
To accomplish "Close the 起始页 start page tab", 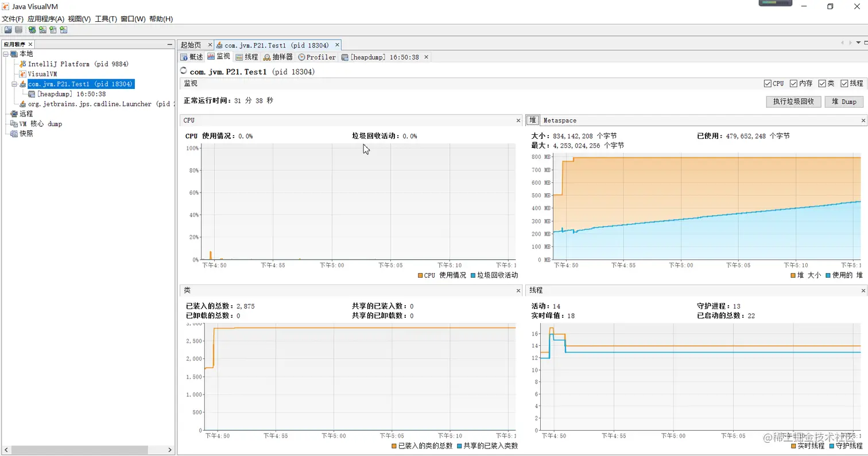I will point(210,45).
